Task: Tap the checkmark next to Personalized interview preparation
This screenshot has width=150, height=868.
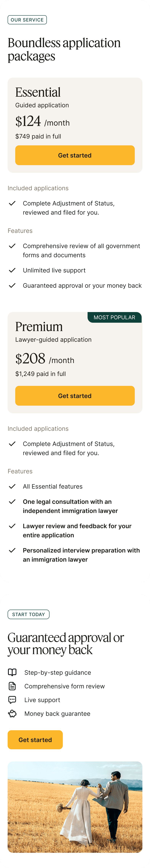Action: [x=12, y=550]
